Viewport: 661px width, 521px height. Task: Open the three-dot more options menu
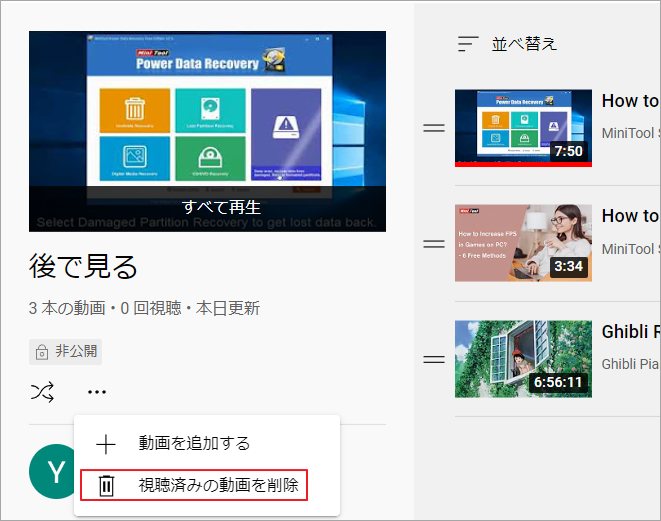[x=97, y=392]
